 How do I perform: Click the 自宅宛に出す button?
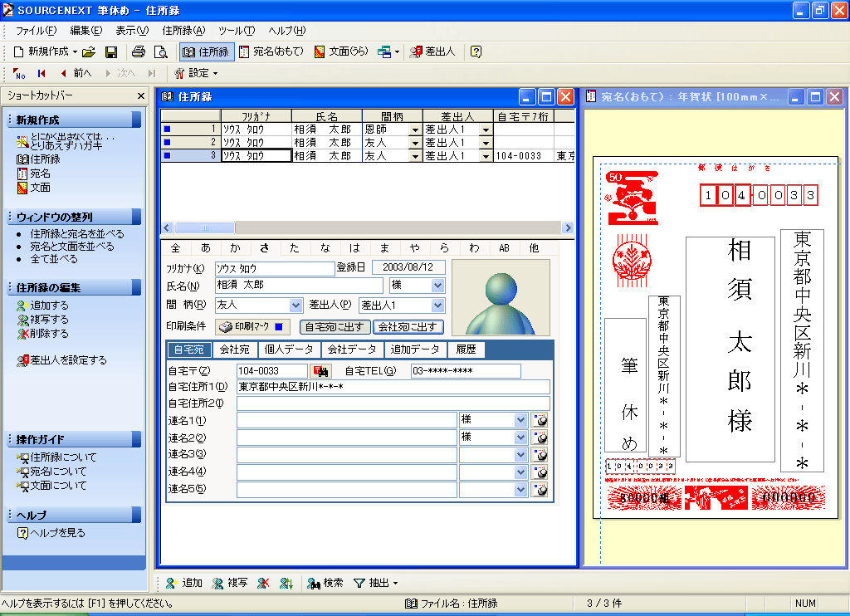point(335,327)
